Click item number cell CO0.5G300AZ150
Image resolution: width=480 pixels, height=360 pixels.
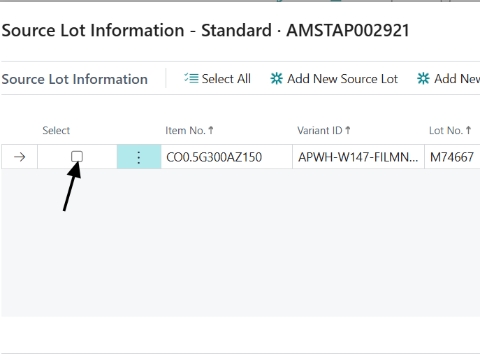(x=227, y=157)
